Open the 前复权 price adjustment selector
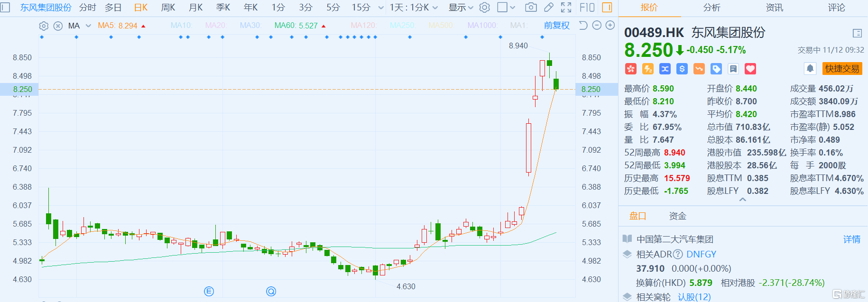This screenshot has width=868, height=302. 557,26
